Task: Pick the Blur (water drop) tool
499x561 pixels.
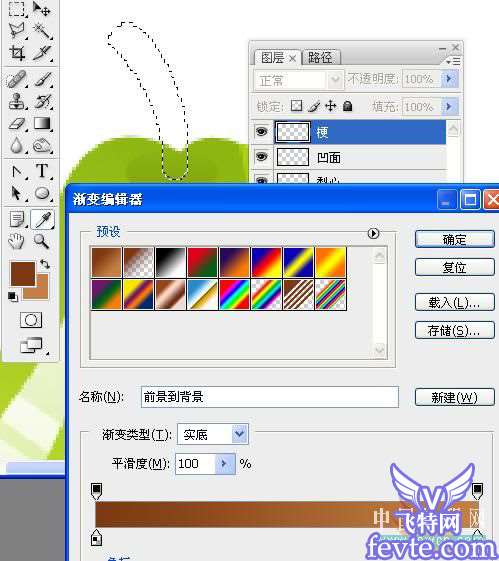Action: coord(16,146)
